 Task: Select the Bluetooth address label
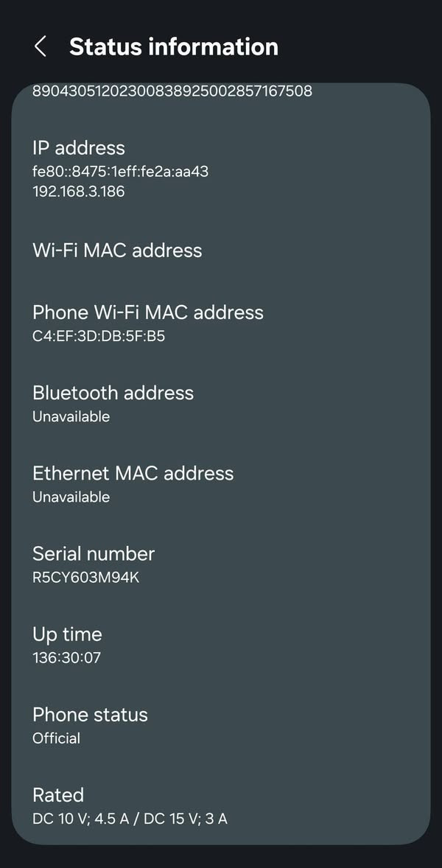[x=113, y=393]
